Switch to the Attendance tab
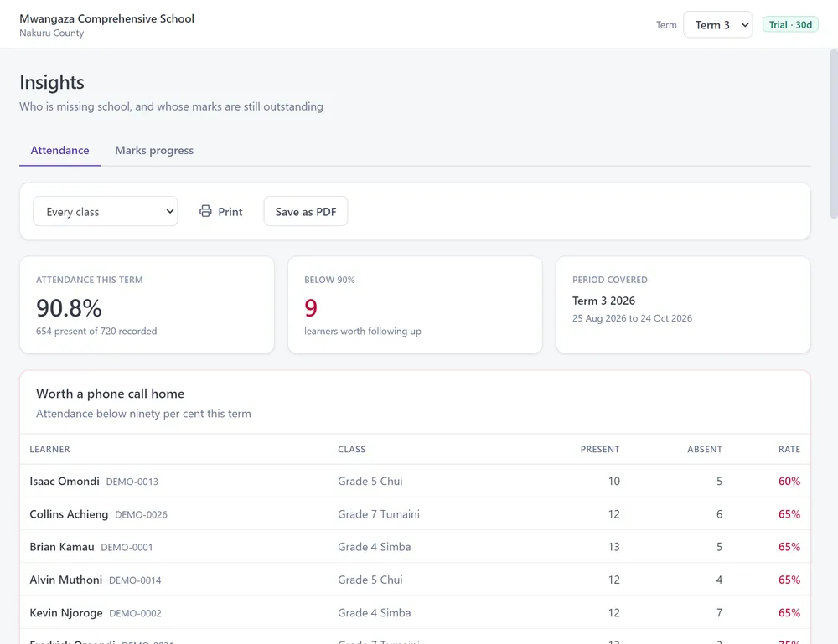The width and height of the screenshot is (838, 644). [x=59, y=151]
